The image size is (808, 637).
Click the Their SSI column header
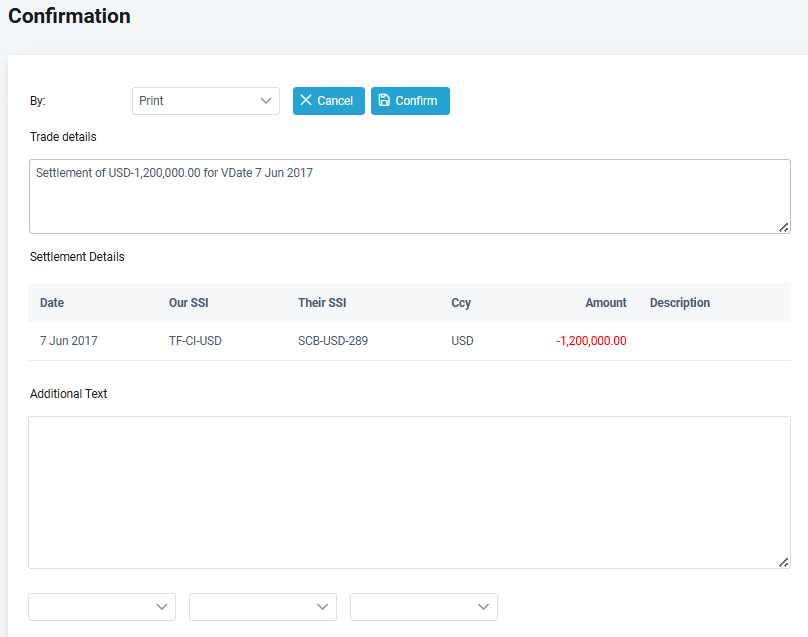tap(322, 303)
